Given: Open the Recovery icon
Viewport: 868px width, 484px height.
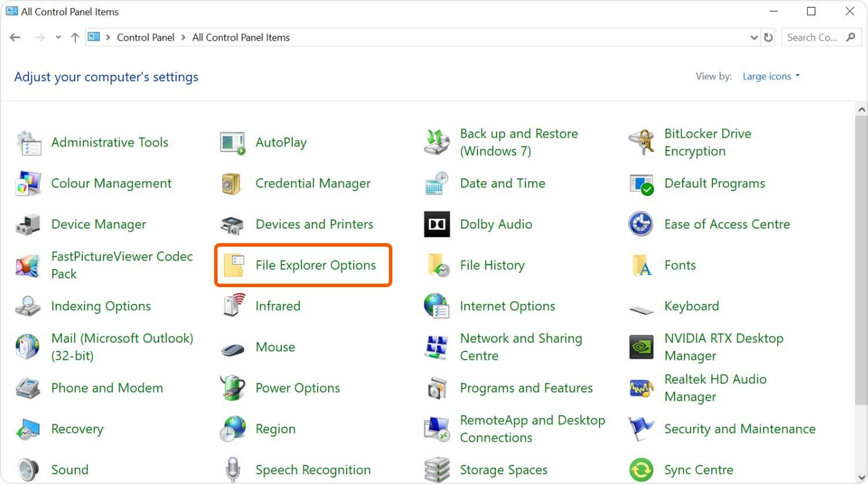Looking at the screenshot, I should [x=28, y=430].
